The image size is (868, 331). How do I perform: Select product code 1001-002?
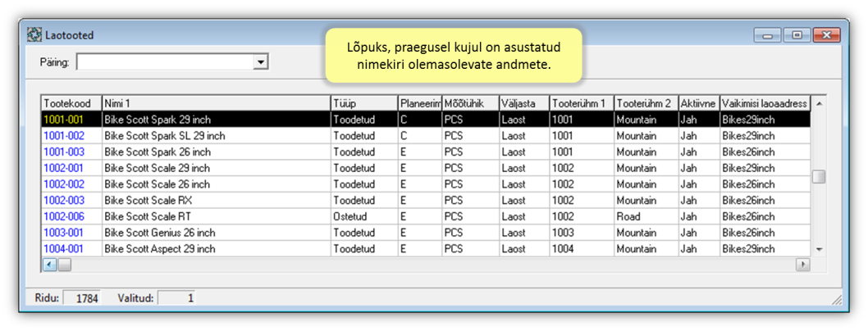(x=64, y=135)
